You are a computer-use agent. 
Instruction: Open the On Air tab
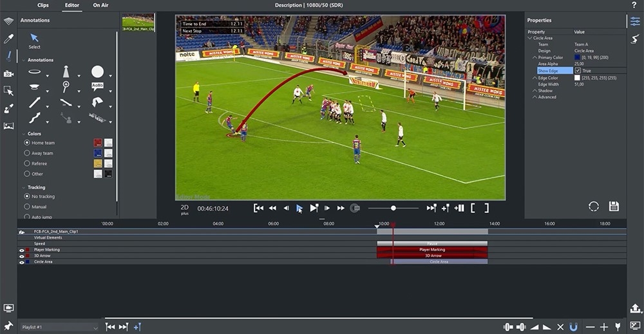pos(100,5)
